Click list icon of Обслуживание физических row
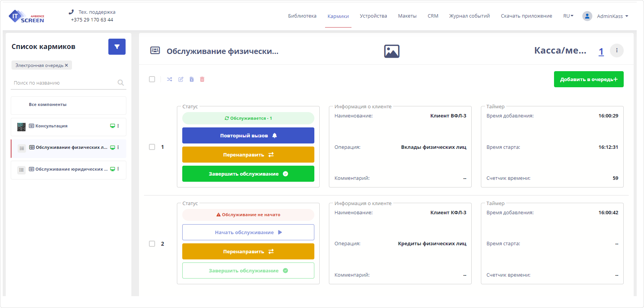 tap(22, 148)
